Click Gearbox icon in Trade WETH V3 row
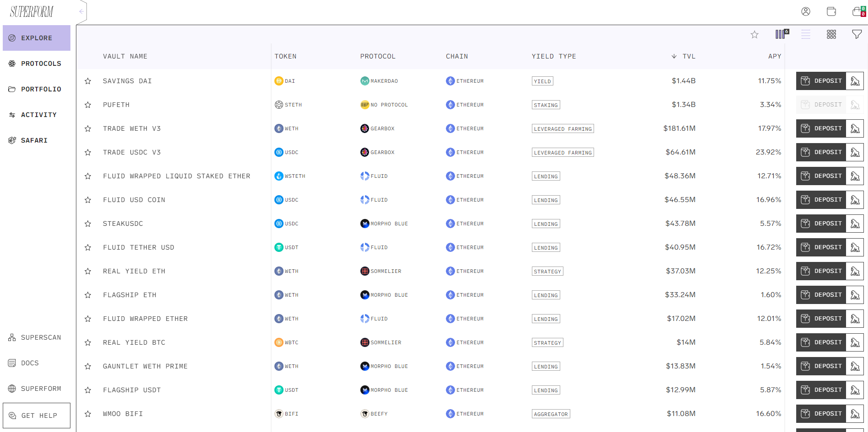The width and height of the screenshot is (868, 432). (x=364, y=128)
